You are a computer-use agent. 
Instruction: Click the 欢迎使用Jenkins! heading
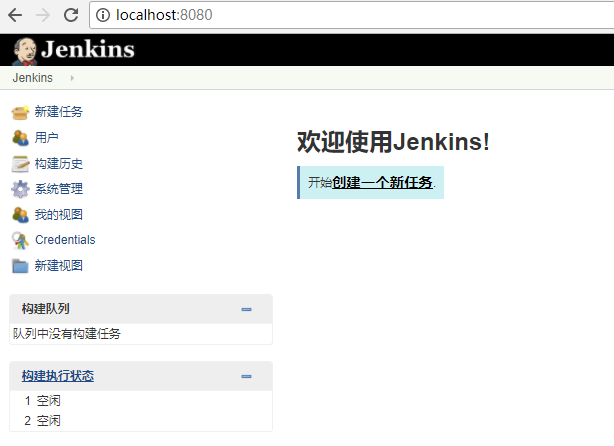pos(393,142)
